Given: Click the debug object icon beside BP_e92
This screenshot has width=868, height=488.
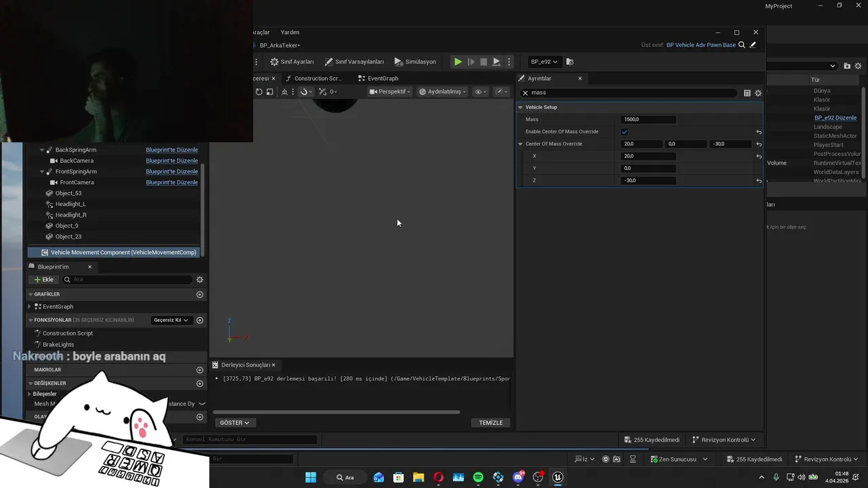Looking at the screenshot, I should (570, 62).
